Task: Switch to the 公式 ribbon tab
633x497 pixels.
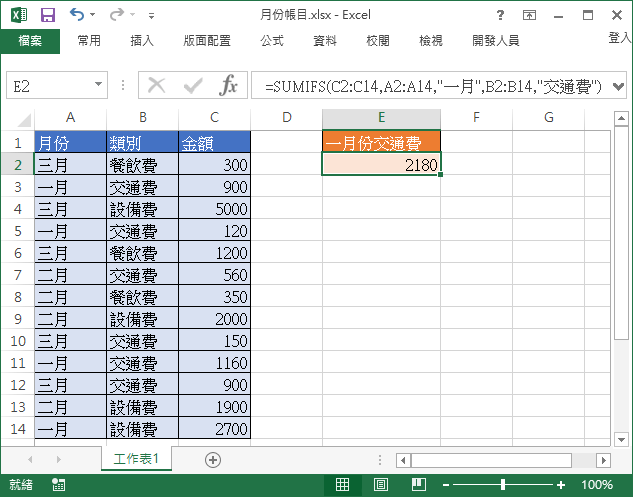Action: tap(272, 41)
